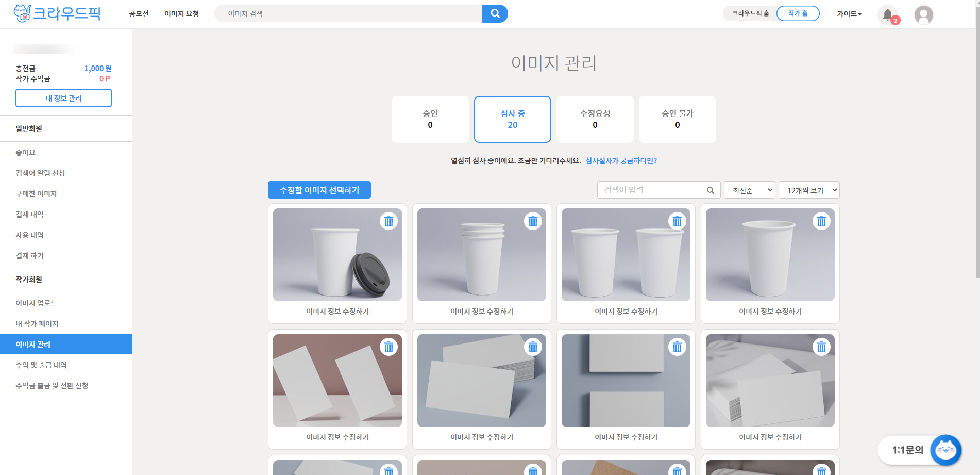980x475 pixels.
Task: Edit info of stacked paper cups image
Action: [482, 312]
